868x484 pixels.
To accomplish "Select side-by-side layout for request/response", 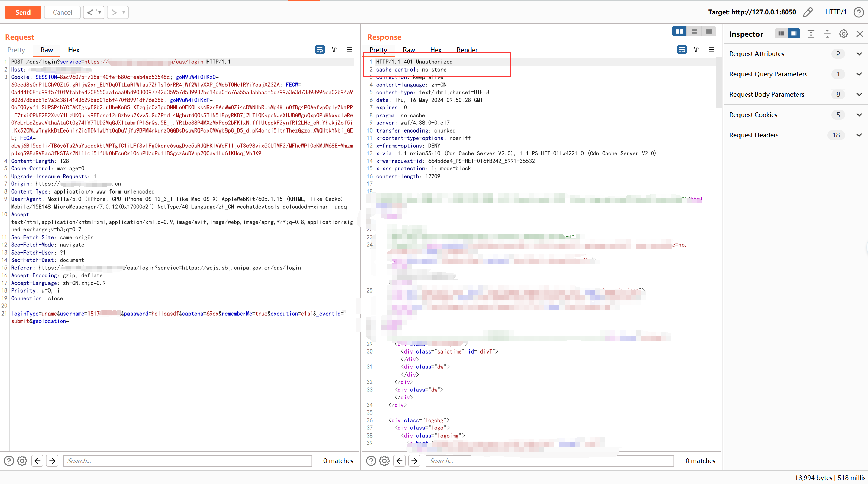I will click(679, 32).
